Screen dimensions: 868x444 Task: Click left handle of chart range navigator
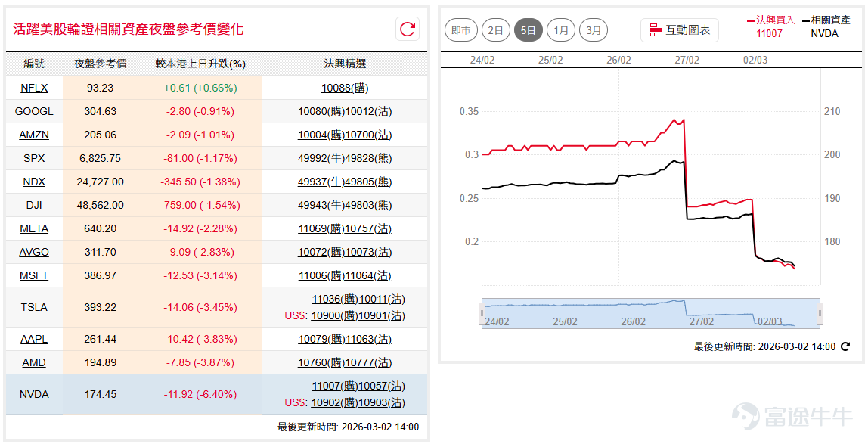tap(482, 314)
